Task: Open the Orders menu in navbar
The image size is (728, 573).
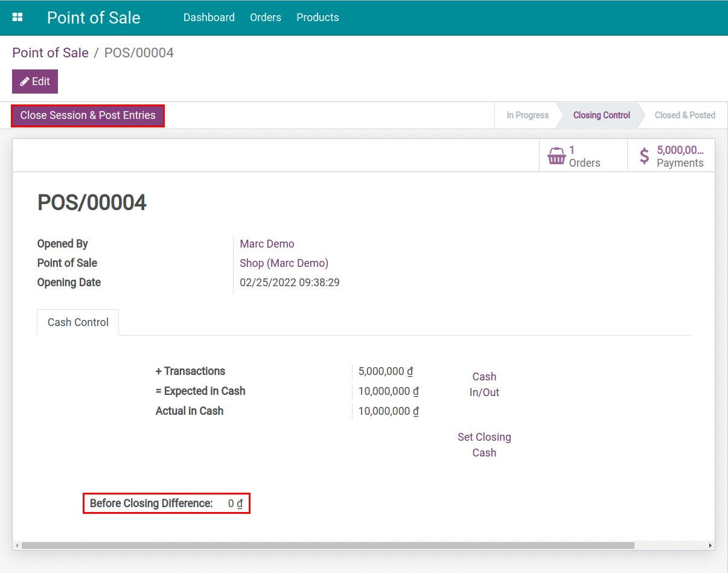Action: (266, 18)
